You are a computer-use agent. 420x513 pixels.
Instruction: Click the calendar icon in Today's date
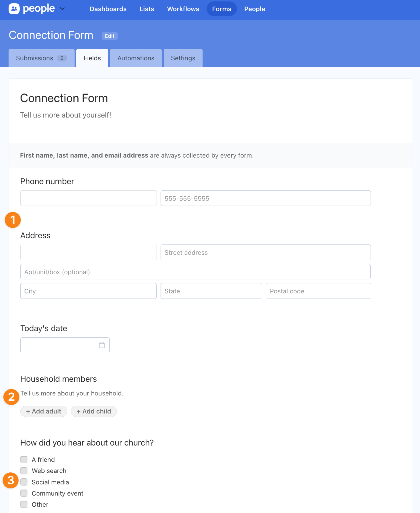[102, 345]
